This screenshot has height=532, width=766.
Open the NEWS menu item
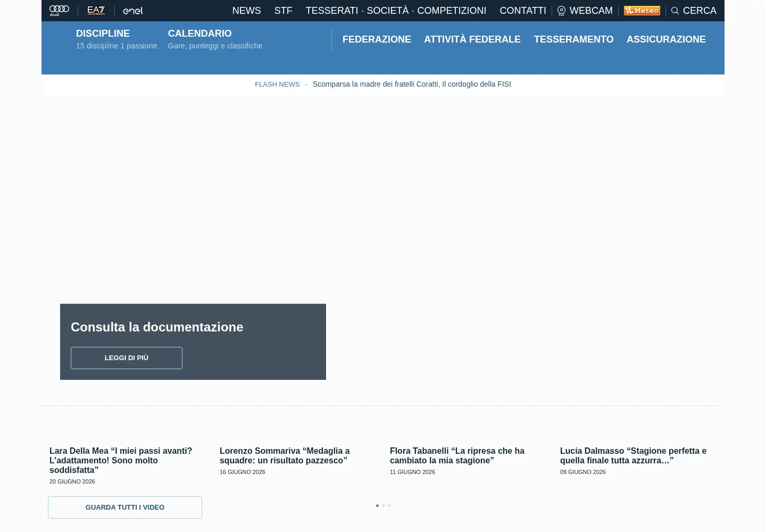tap(247, 11)
